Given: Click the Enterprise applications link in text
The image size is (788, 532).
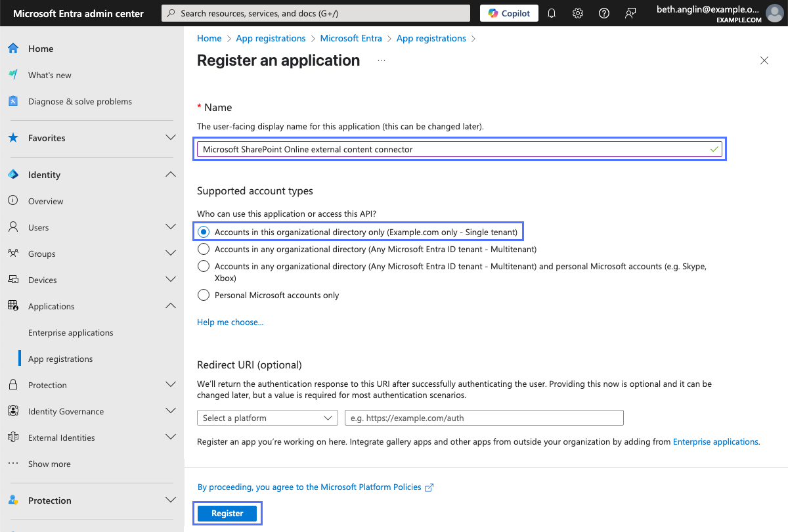Looking at the screenshot, I should (x=716, y=442).
